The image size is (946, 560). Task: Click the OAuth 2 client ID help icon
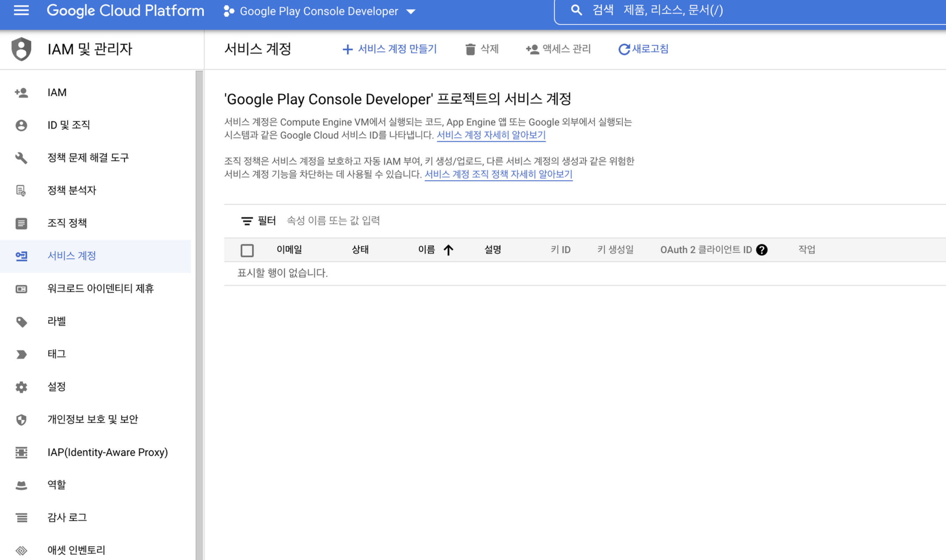coord(762,250)
